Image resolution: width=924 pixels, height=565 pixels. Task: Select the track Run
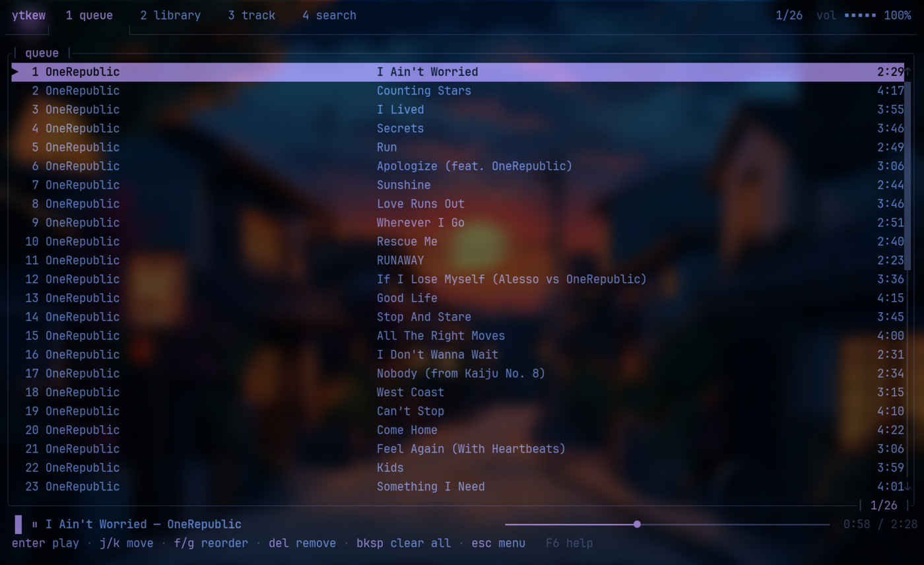click(x=457, y=147)
